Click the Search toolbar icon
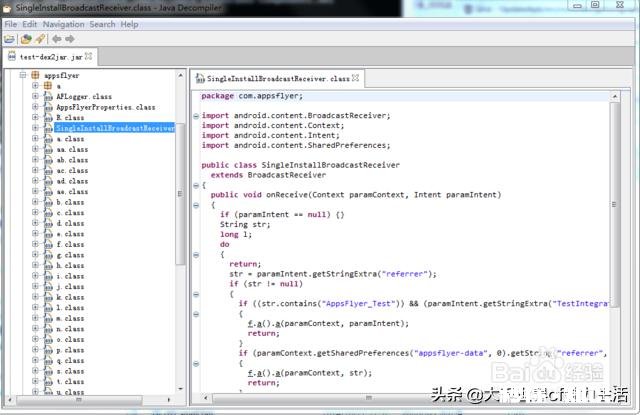 pos(40,39)
